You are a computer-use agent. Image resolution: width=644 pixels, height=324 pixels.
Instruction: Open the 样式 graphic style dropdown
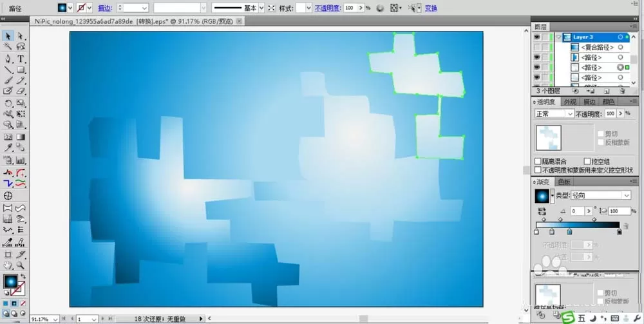tap(309, 8)
